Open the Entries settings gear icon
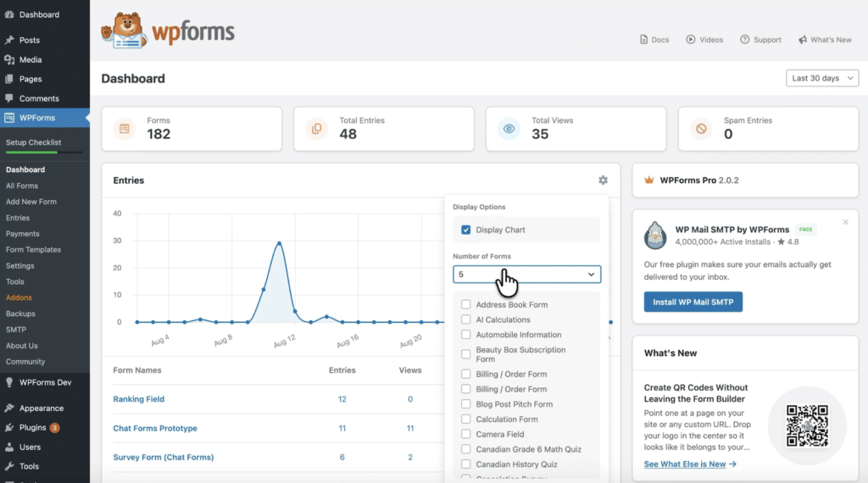Screen dimensions: 868x483 coord(603,180)
